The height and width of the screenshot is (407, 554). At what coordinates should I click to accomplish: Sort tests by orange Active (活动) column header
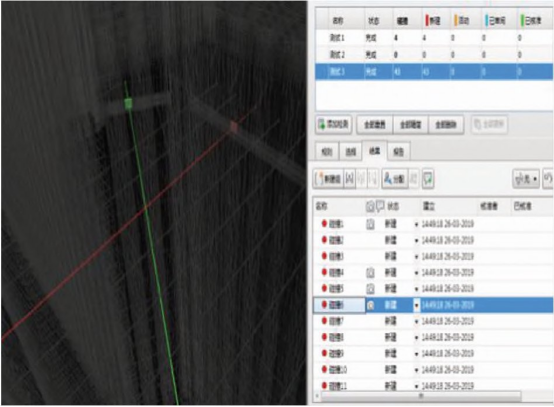point(466,21)
